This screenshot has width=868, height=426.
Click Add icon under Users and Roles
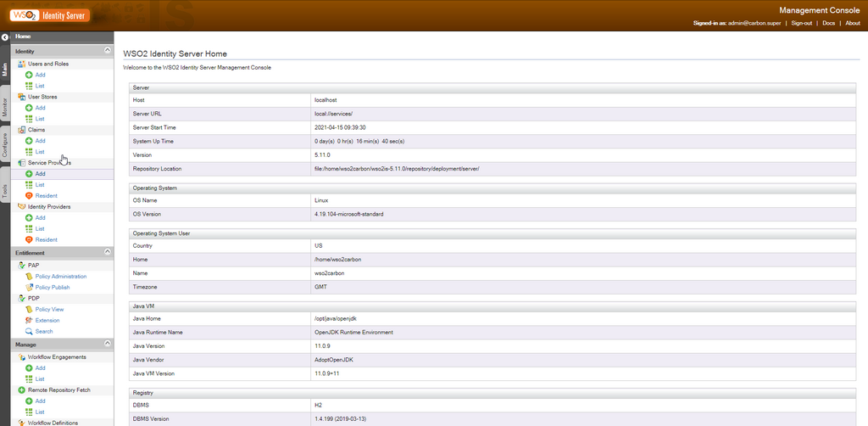tap(29, 75)
